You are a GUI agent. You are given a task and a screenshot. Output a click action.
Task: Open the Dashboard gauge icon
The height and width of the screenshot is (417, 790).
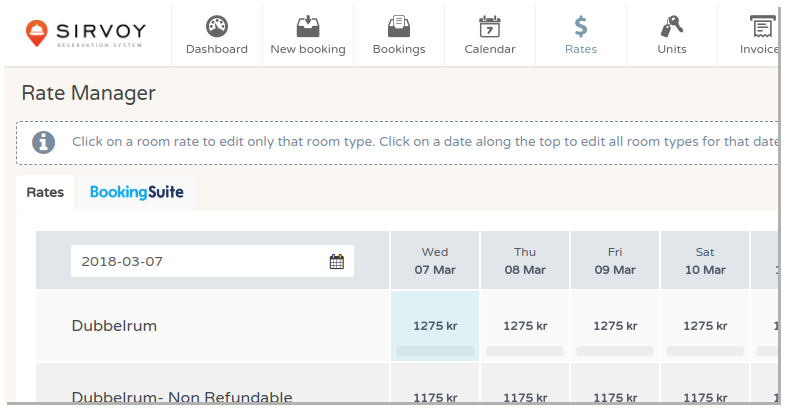(x=217, y=26)
